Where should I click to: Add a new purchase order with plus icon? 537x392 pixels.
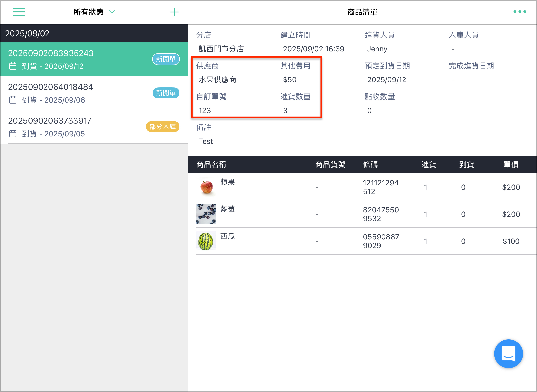click(174, 12)
